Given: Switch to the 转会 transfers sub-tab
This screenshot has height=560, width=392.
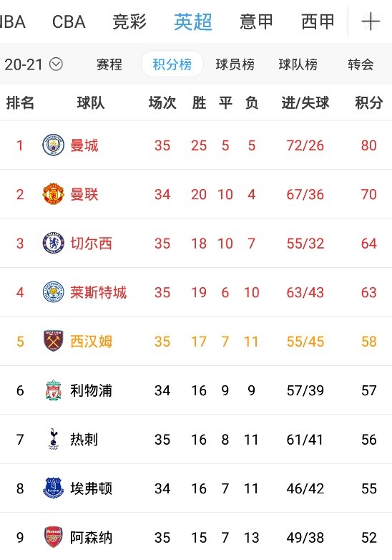Looking at the screenshot, I should tap(361, 64).
